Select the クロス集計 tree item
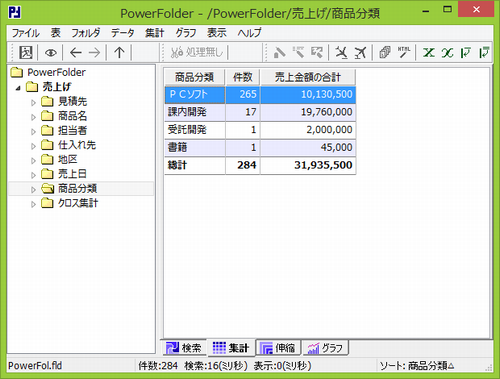 coord(78,203)
